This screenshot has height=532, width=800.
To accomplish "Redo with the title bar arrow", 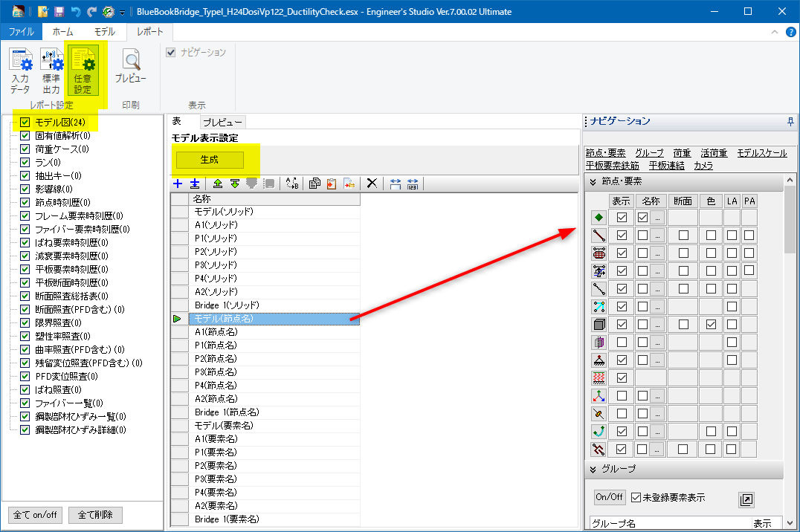I will pyautogui.click(x=92, y=11).
